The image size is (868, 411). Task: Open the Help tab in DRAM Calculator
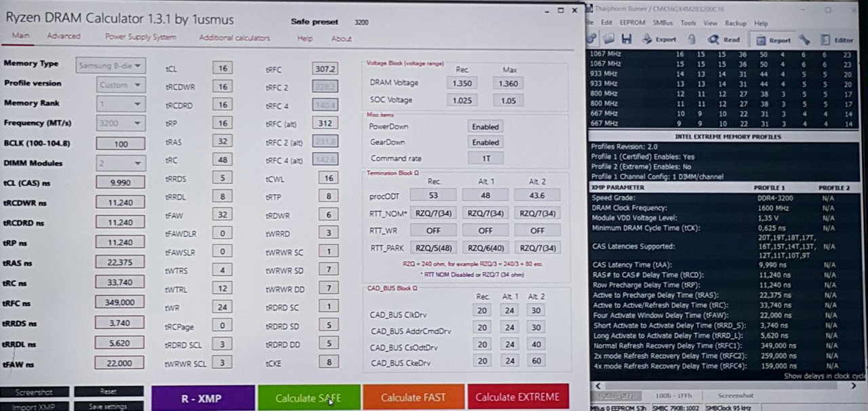tap(305, 39)
